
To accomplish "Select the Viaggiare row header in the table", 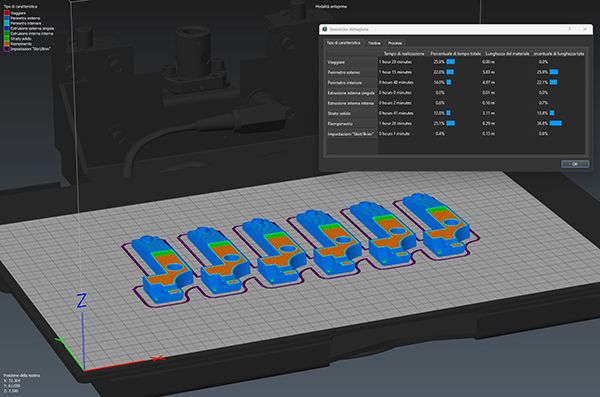I will click(351, 62).
